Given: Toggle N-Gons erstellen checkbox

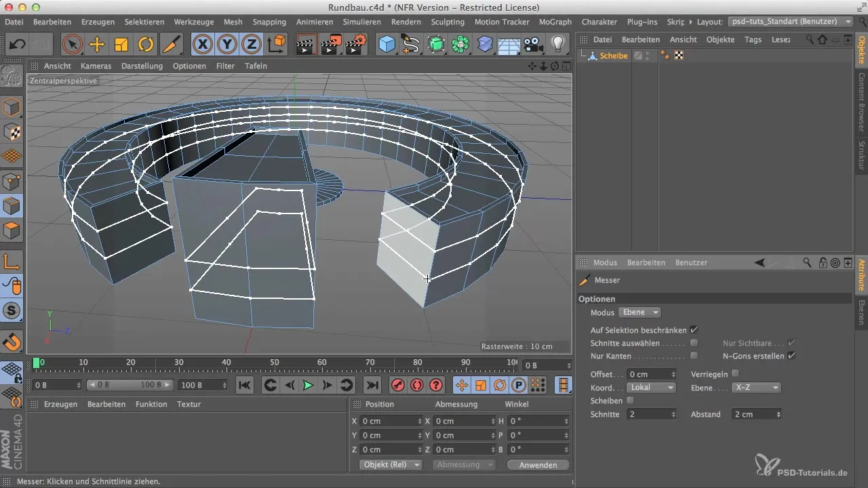Looking at the screenshot, I should (x=791, y=356).
